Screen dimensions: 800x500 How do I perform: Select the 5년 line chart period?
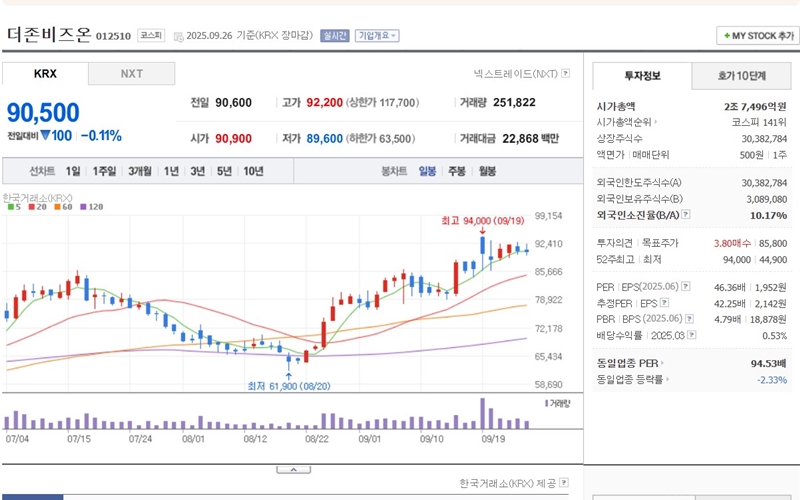click(x=224, y=171)
